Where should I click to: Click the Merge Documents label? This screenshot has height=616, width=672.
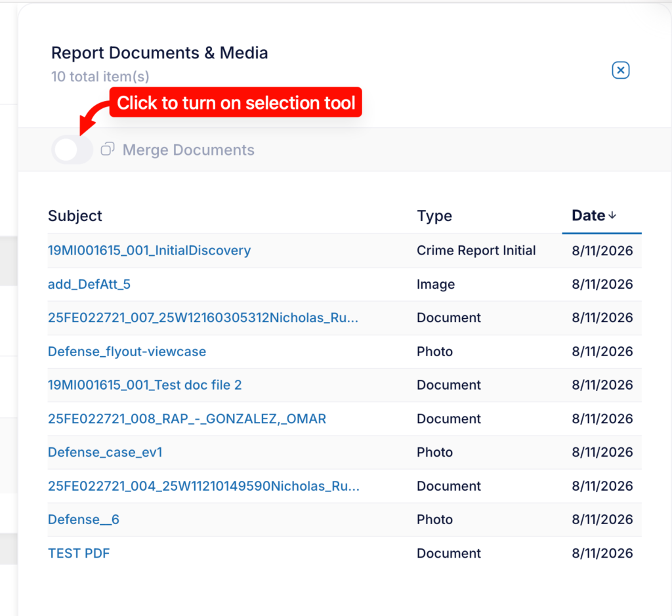click(188, 150)
